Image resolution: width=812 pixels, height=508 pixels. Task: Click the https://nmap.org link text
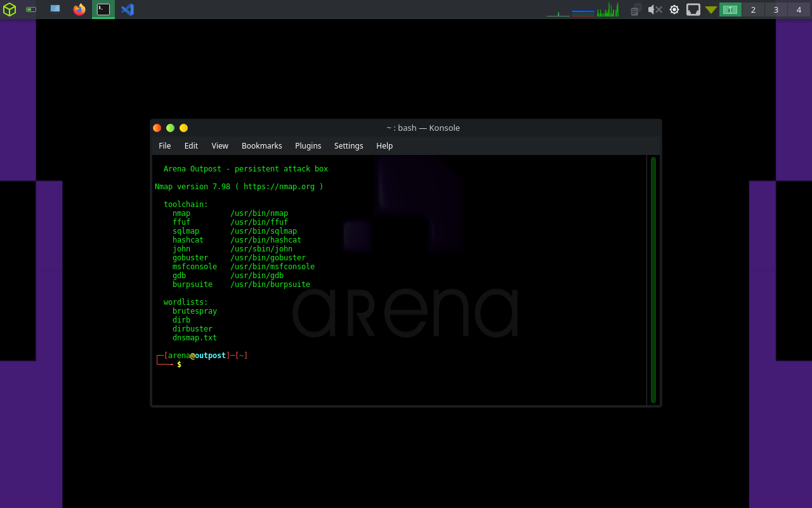click(x=279, y=187)
